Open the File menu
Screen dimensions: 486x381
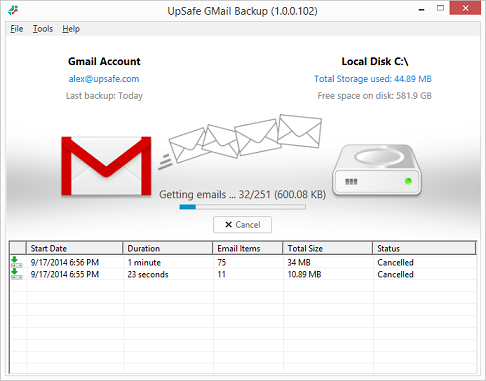pyautogui.click(x=17, y=29)
